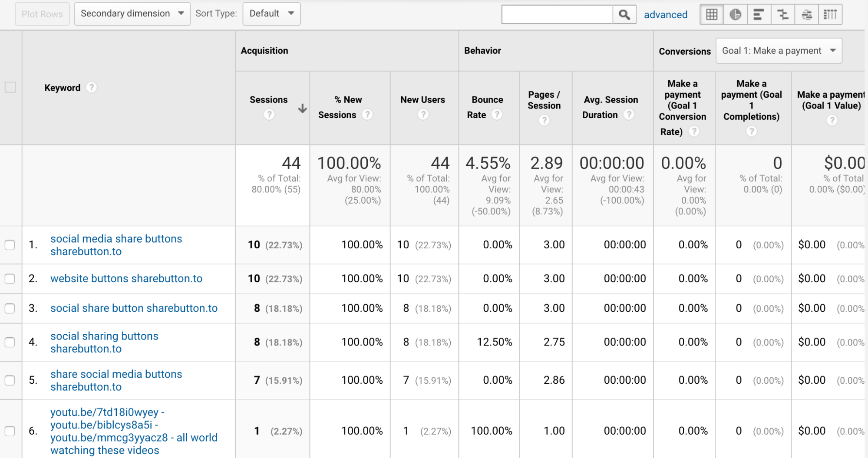Open the Secondary dimension dropdown
This screenshot has width=868, height=458.
click(132, 14)
